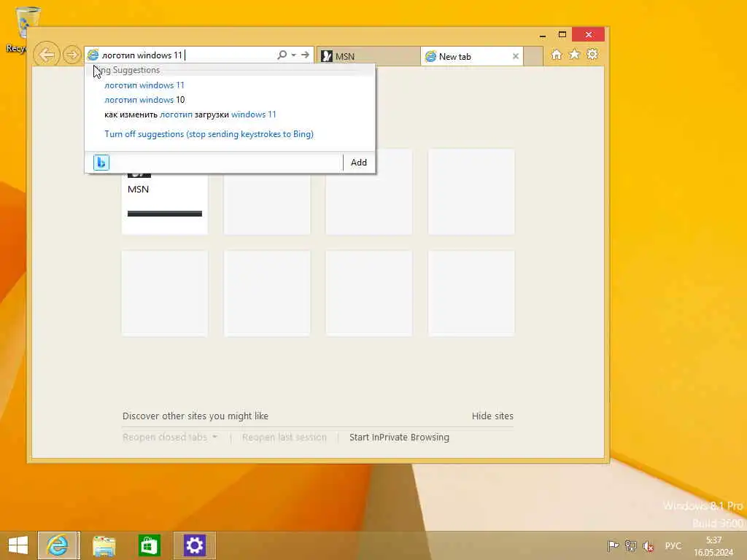Open the MSN frequent site tile

tap(165, 203)
